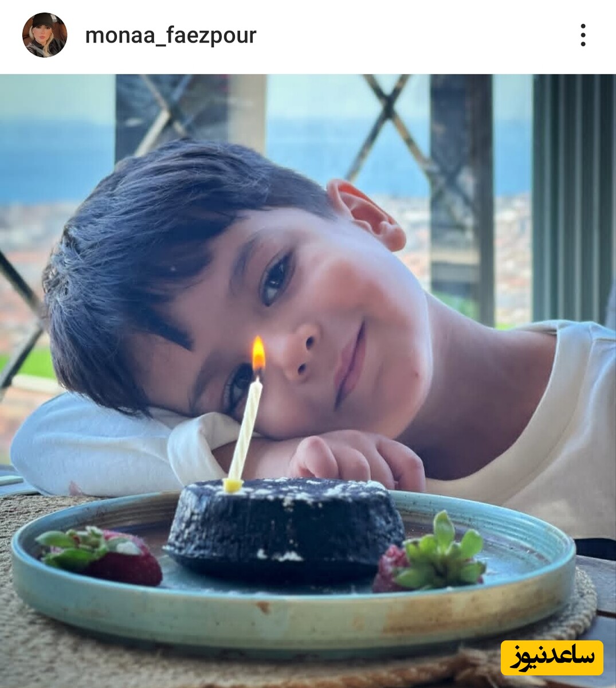Tap the boy's smiling mouth
The image size is (616, 688).
pos(351,364)
